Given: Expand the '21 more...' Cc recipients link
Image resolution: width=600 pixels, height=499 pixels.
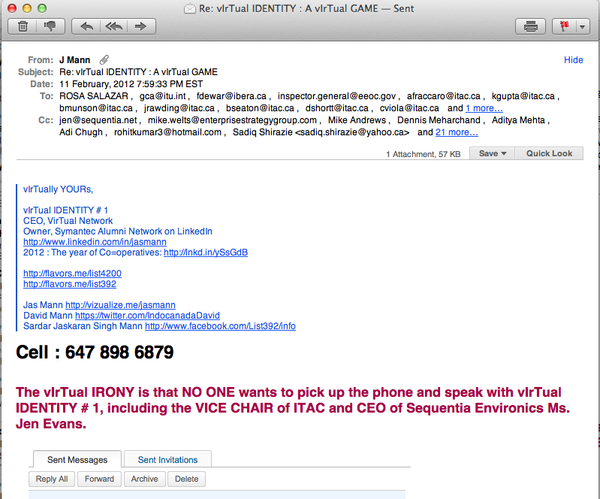Looking at the screenshot, I should 457,132.
